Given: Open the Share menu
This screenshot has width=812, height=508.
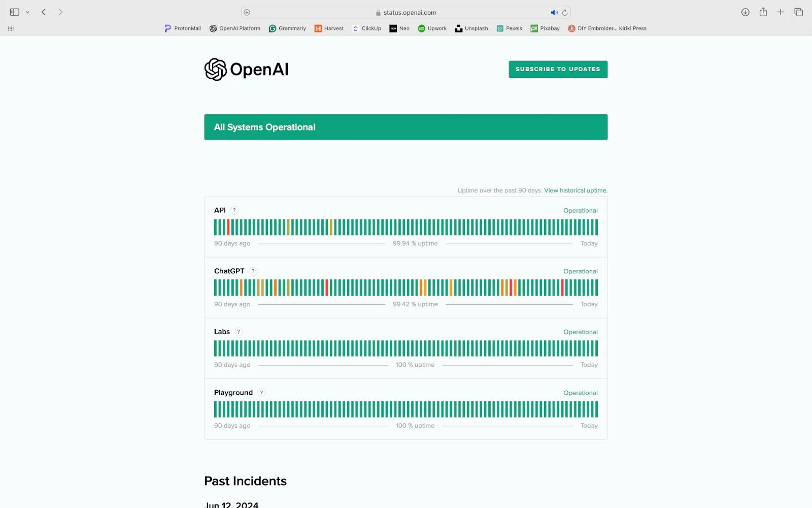Looking at the screenshot, I should click(x=763, y=12).
